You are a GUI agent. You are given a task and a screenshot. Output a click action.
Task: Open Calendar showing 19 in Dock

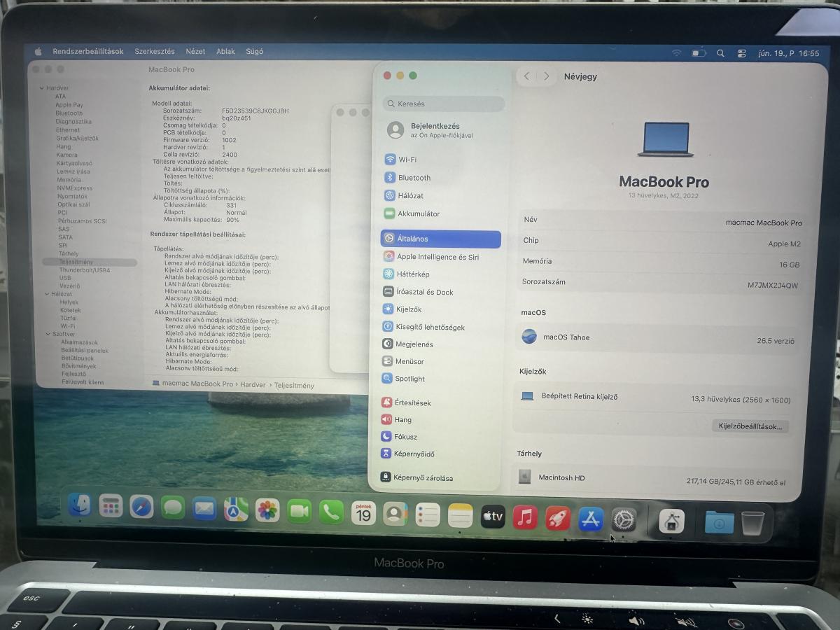(363, 514)
